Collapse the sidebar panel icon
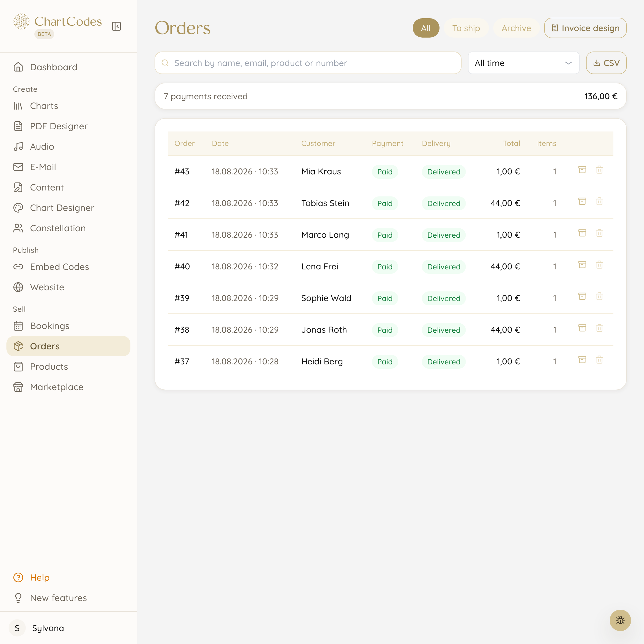The height and width of the screenshot is (644, 644). [x=116, y=26]
